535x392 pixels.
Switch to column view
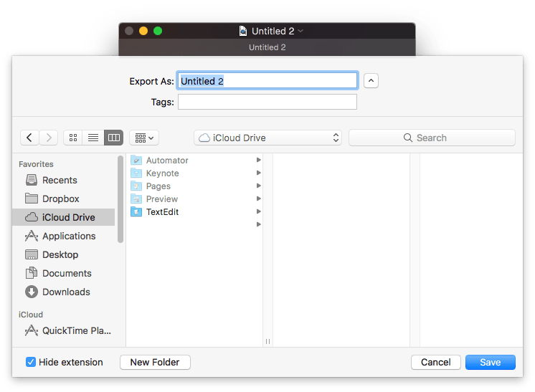point(113,138)
